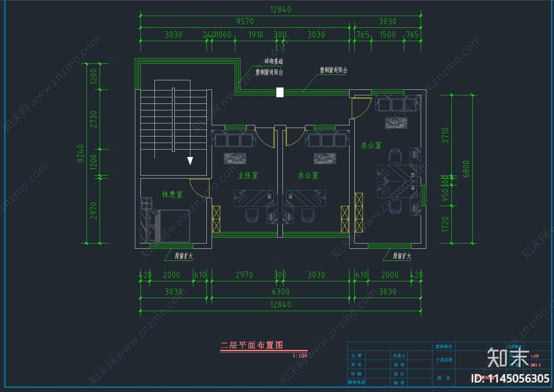Select the vertical 8240 dimension
Image resolution: width=554 pixels, height=392 pixels.
click(x=80, y=153)
